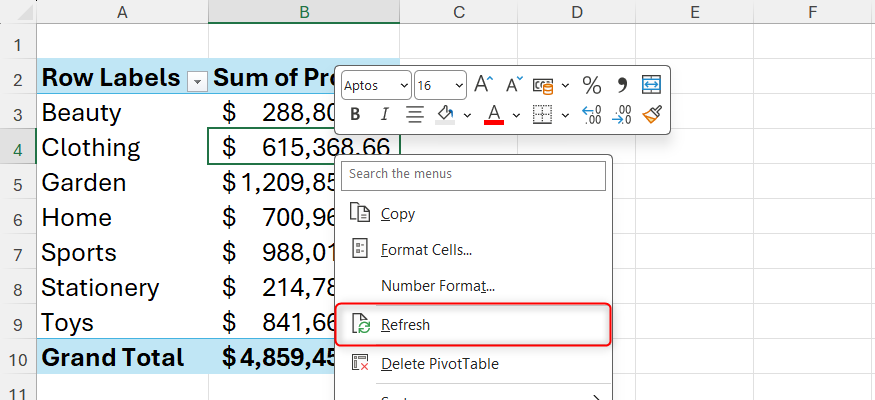Apply red font color
875x400 pixels.
[494, 115]
